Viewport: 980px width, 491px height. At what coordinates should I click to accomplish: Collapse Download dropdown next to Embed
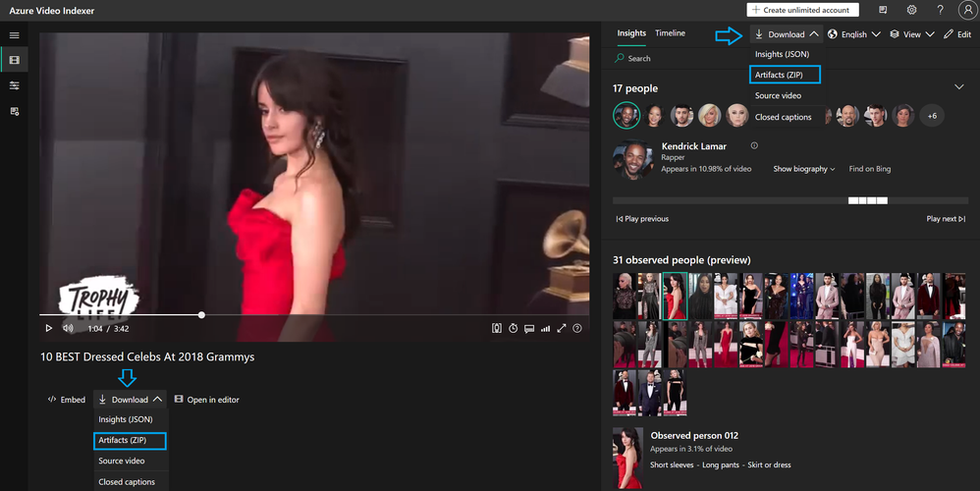click(x=130, y=399)
